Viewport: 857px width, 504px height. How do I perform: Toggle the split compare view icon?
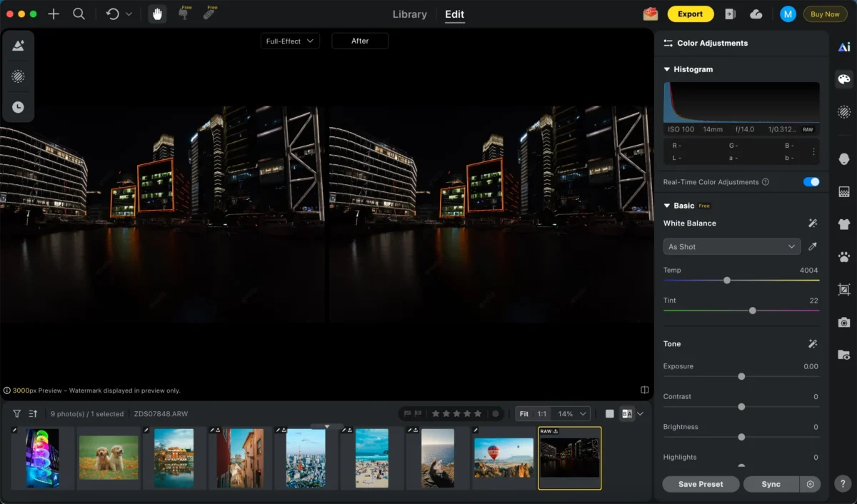(644, 390)
